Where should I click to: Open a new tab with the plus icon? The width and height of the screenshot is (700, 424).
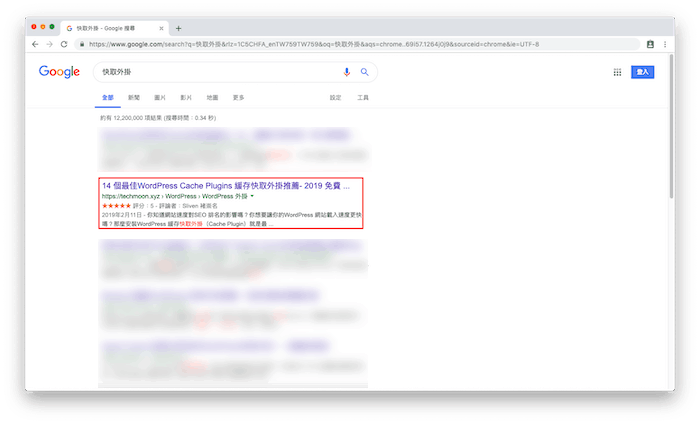(x=179, y=29)
